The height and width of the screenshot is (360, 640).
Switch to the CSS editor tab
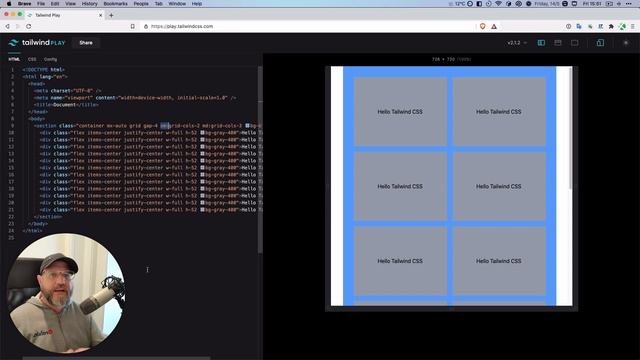point(32,59)
